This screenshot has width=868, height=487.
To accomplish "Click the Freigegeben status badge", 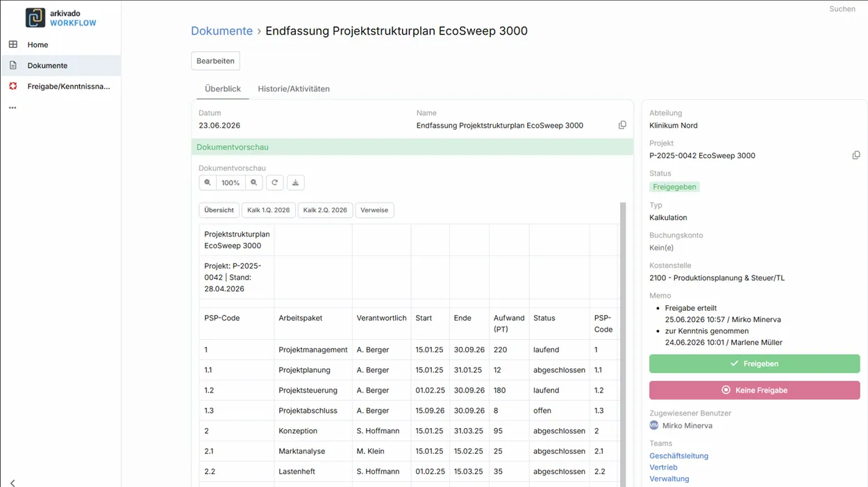I will 674,187.
